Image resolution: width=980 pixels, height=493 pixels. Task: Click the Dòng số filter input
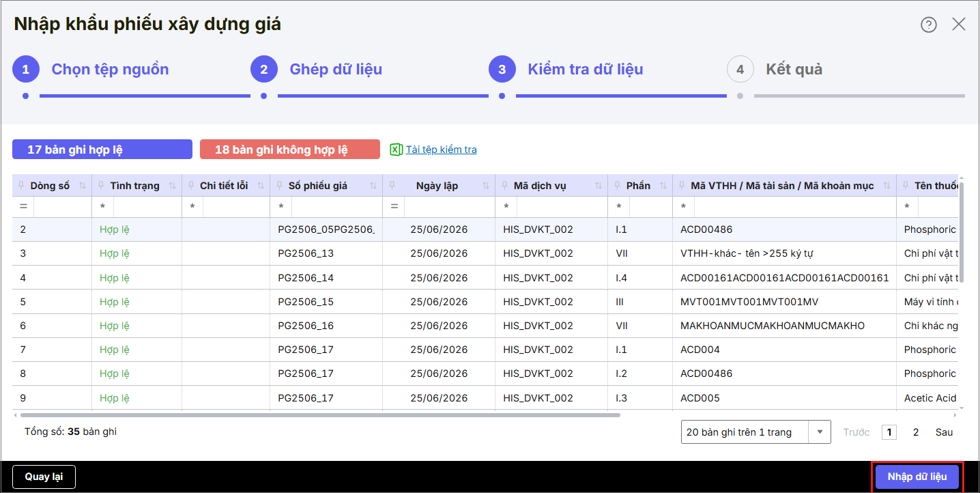62,206
